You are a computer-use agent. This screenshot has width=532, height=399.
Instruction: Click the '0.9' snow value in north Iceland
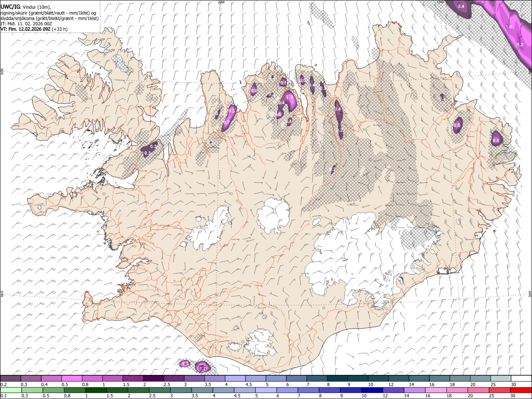290,96
